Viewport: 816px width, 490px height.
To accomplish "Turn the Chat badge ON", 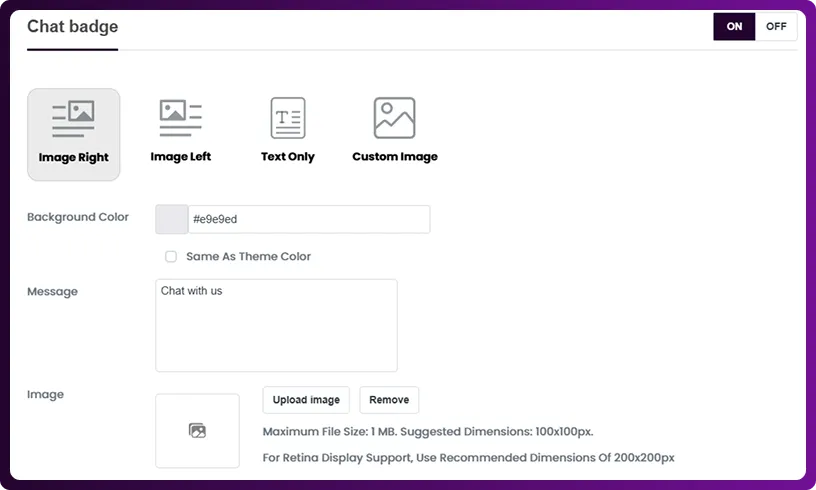I will (x=734, y=27).
